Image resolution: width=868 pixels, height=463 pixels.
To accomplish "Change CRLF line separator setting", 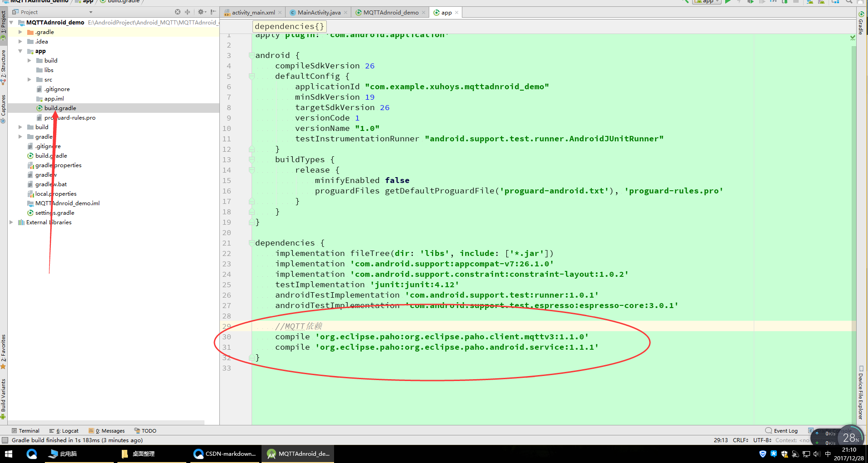I will pos(740,440).
